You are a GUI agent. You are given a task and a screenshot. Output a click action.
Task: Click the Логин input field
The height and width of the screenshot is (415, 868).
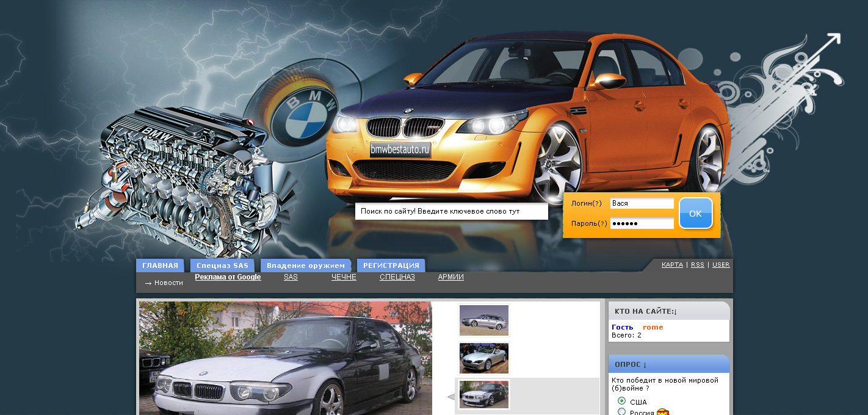click(642, 203)
